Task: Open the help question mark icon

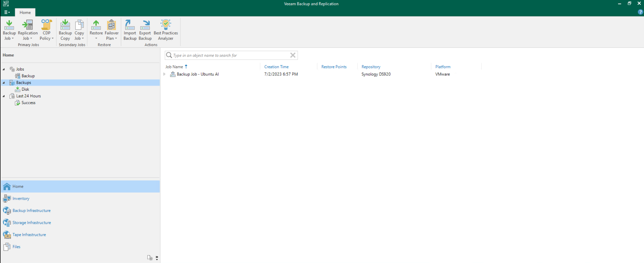Action: [640, 12]
